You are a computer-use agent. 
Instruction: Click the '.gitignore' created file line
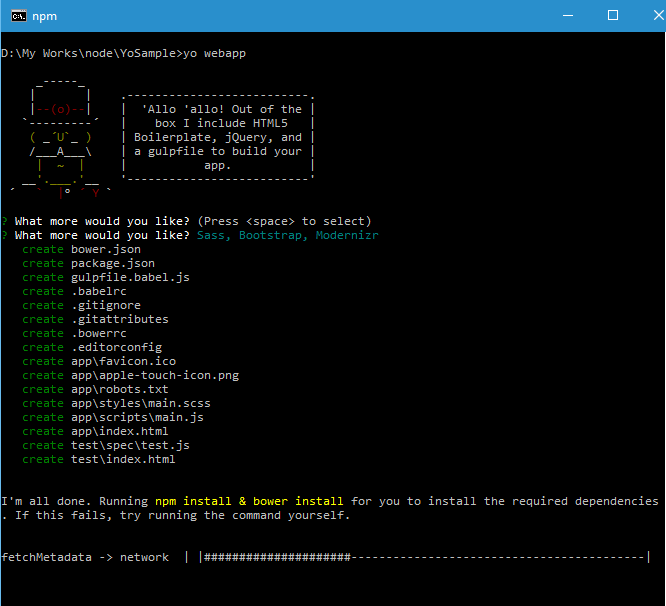105,305
